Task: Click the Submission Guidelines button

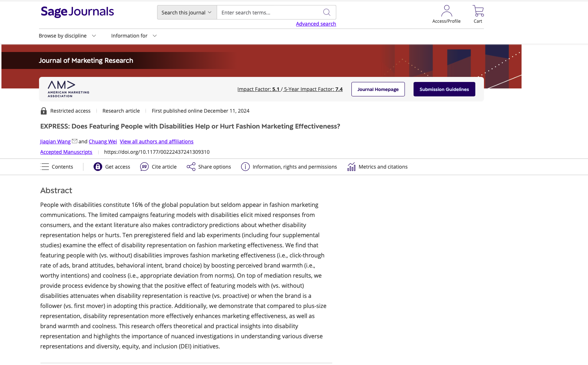Action: point(444,89)
